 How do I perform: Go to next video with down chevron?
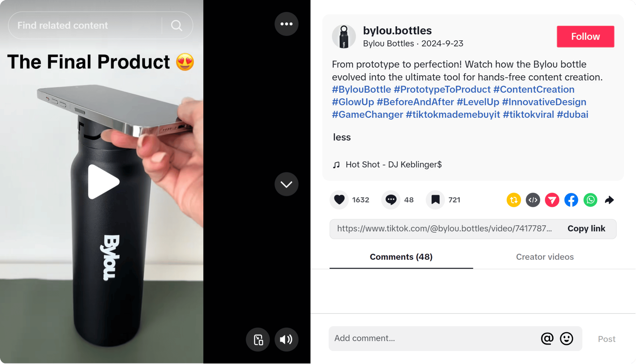pyautogui.click(x=286, y=184)
